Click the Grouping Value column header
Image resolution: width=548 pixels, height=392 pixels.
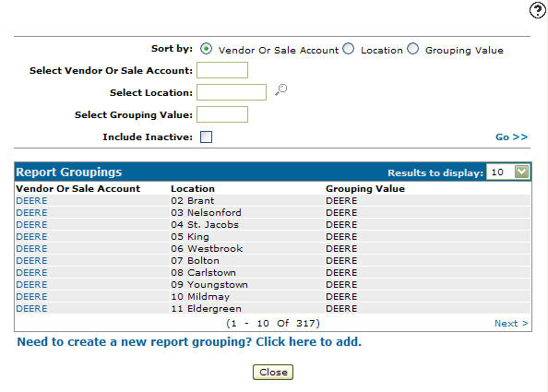coord(365,189)
